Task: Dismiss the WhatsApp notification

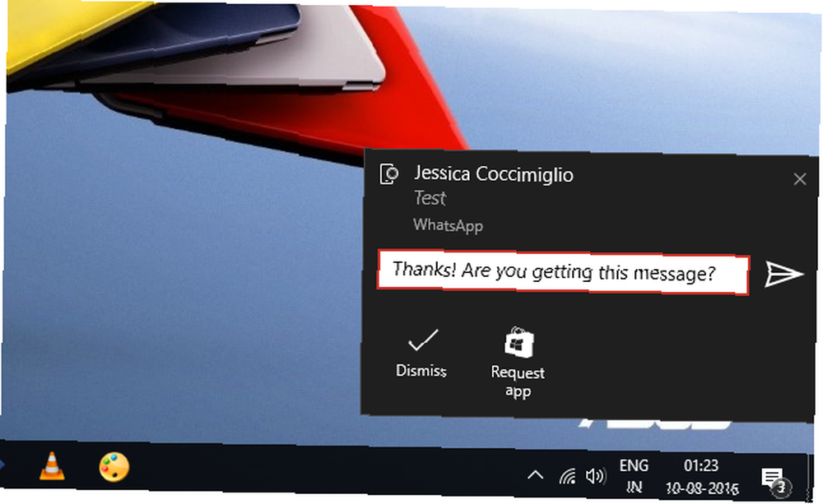Action: [x=421, y=354]
